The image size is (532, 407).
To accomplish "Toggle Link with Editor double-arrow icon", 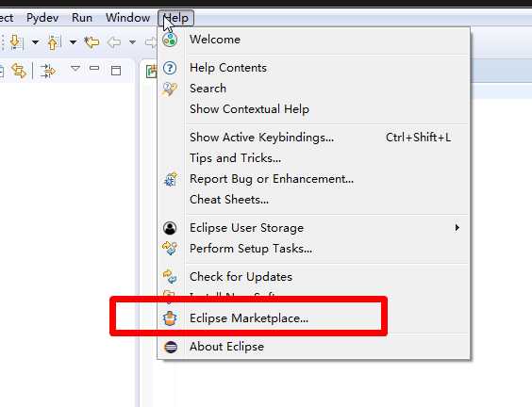I will [19, 71].
